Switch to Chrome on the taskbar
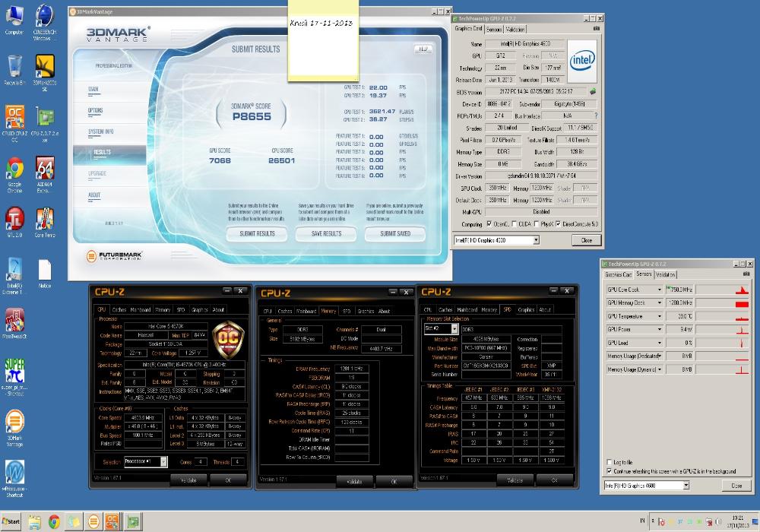760x532 pixels. [54, 522]
